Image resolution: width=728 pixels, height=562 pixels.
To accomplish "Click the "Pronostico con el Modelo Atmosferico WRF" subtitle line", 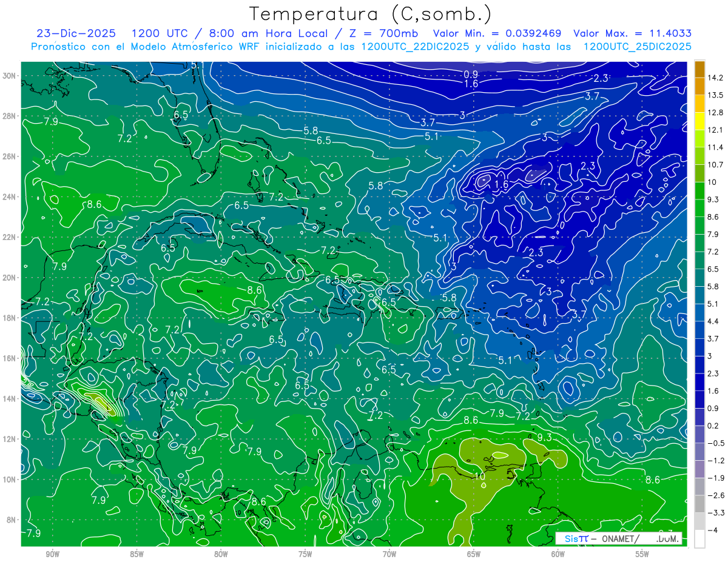I will pos(361,47).
